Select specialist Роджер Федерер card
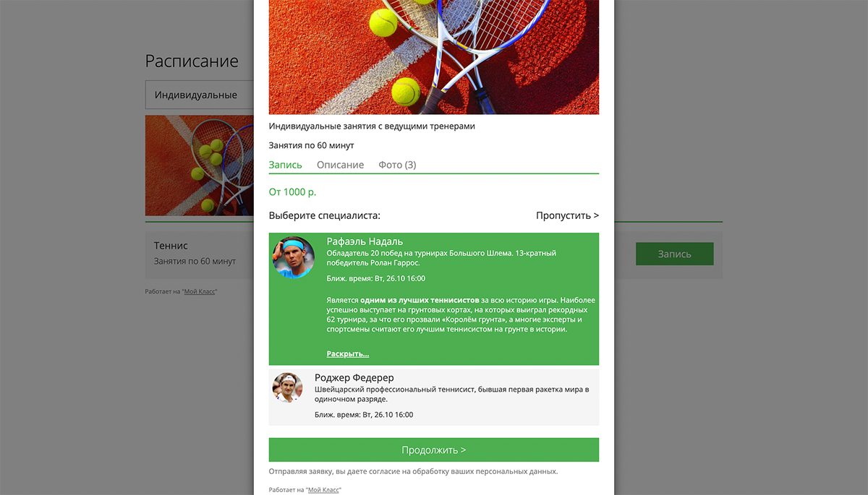The image size is (868, 495). tap(434, 397)
